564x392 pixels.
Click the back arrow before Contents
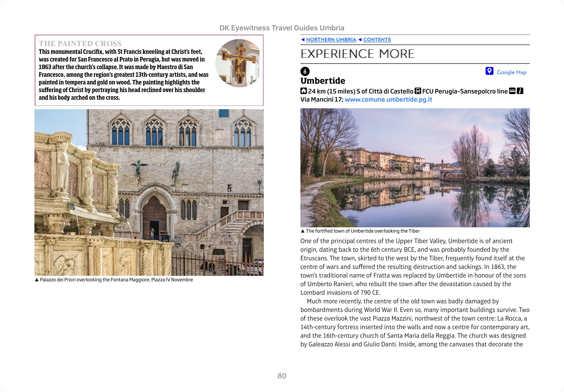tap(360, 39)
